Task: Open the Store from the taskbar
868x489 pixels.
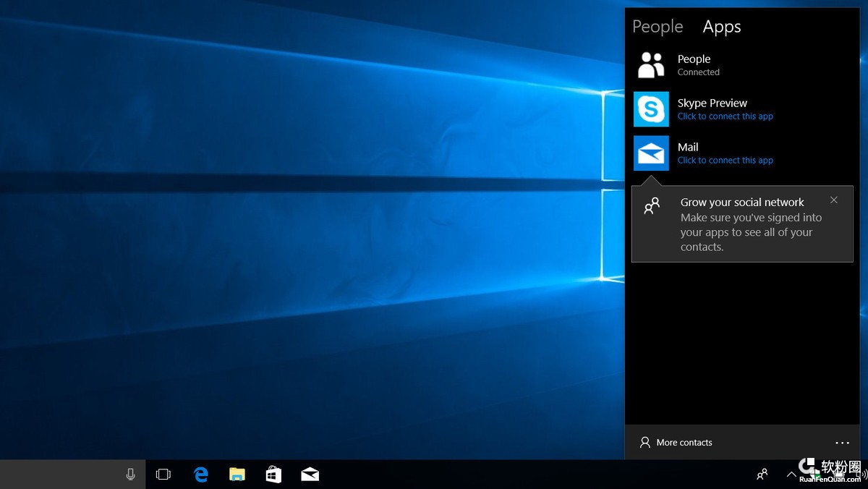Action: pyautogui.click(x=273, y=475)
